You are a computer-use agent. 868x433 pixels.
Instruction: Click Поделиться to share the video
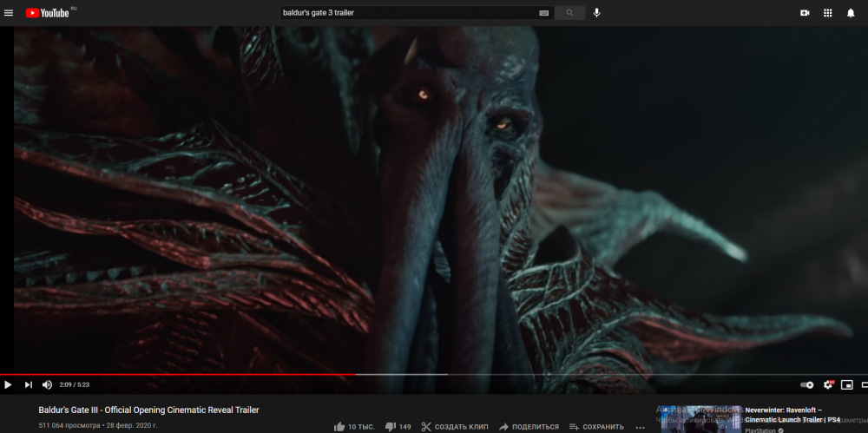coord(529,427)
